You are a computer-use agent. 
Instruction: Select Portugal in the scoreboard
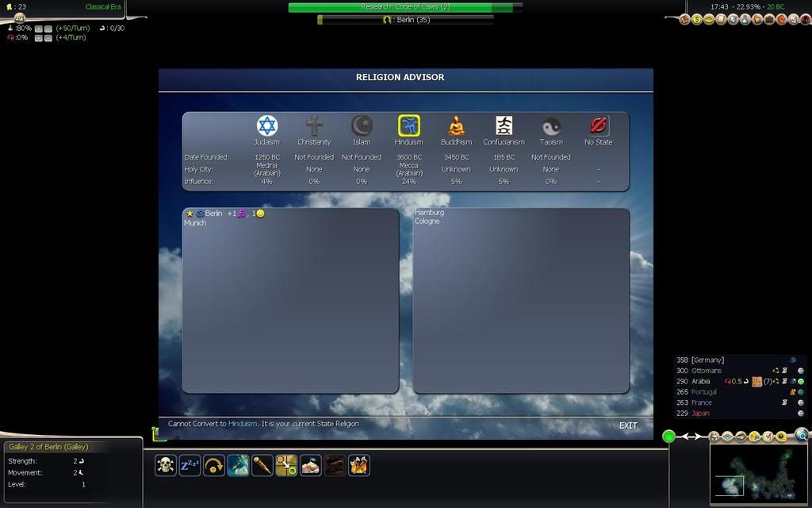[x=704, y=392]
